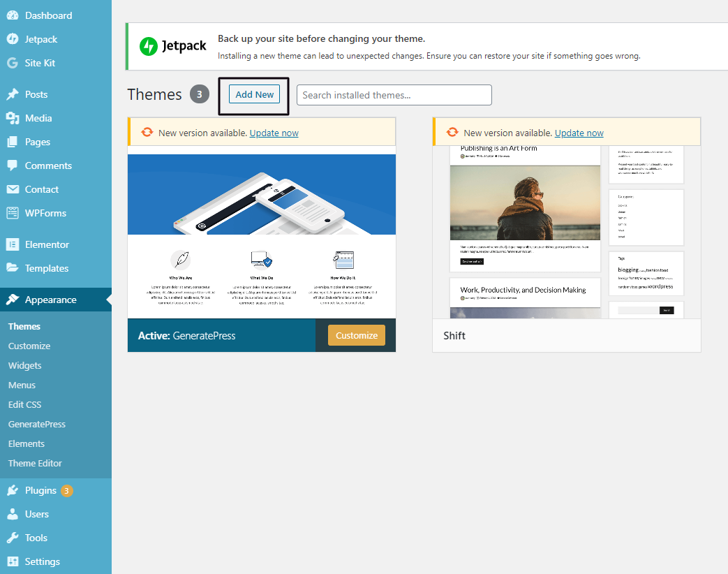728x574 pixels.
Task: Click Update now link for GeneratePress
Action: coord(274,133)
